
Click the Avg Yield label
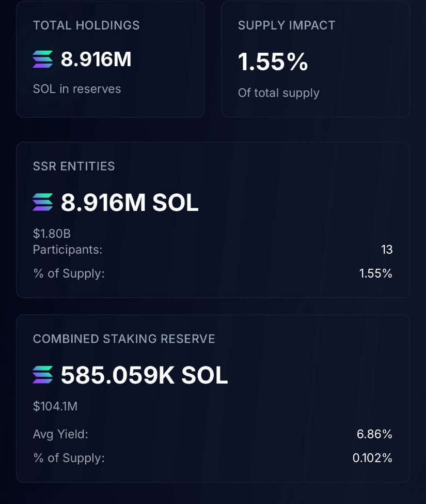coord(61,434)
